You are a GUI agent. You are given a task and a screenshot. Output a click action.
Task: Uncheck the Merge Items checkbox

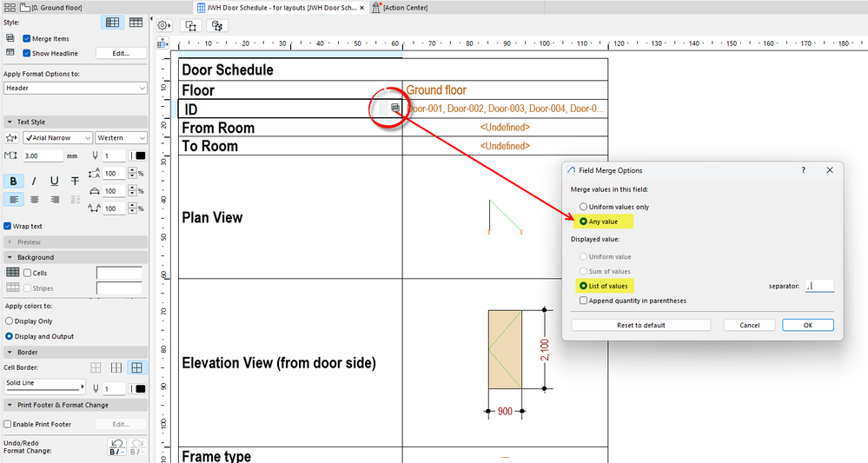tap(27, 39)
